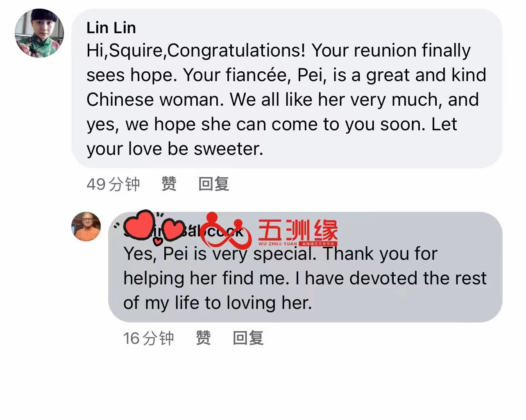
Task: Click the smaller red heart sticker
Action: point(173,229)
